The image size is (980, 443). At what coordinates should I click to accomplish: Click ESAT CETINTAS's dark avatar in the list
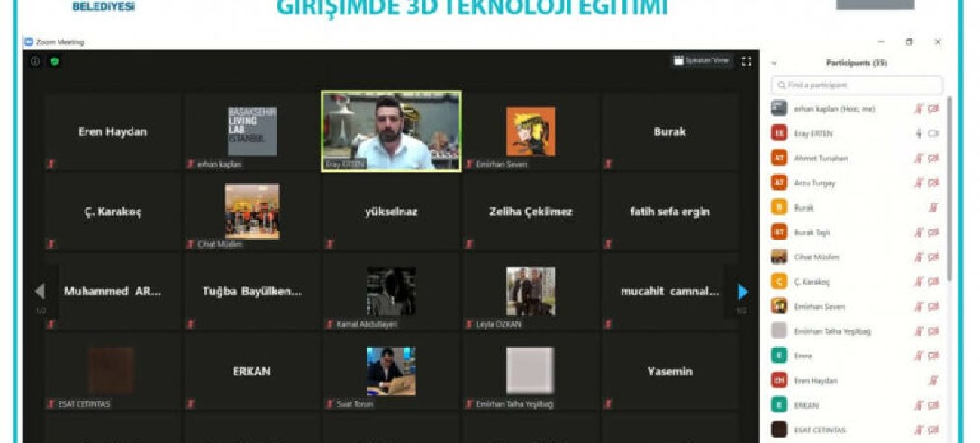pos(779,429)
